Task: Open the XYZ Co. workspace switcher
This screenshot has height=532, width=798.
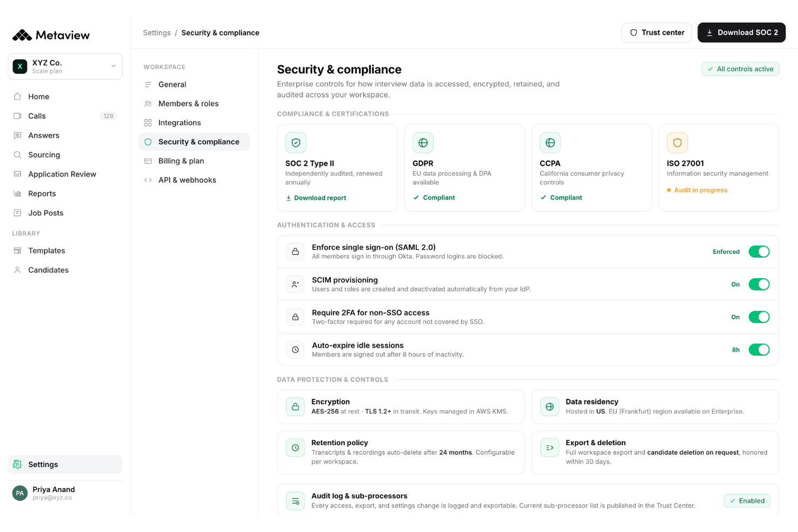Action: point(65,66)
